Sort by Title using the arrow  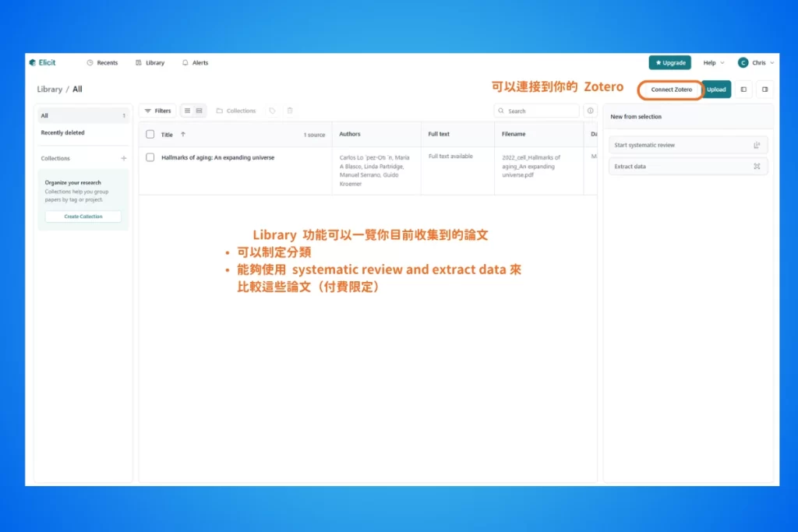tap(183, 134)
